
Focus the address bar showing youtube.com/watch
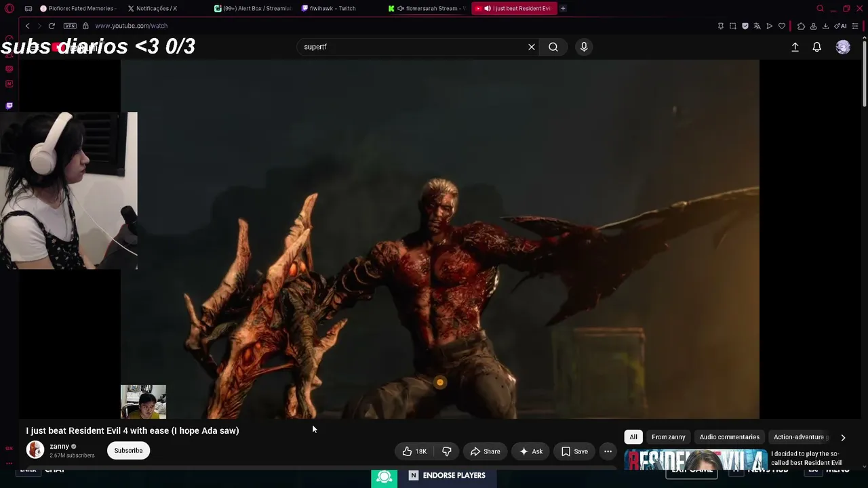(131, 26)
